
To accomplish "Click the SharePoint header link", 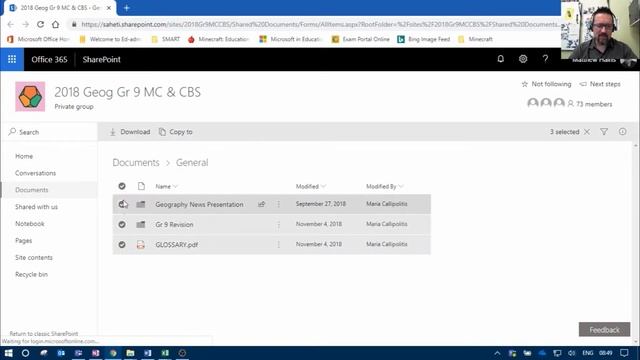I will (x=102, y=59).
